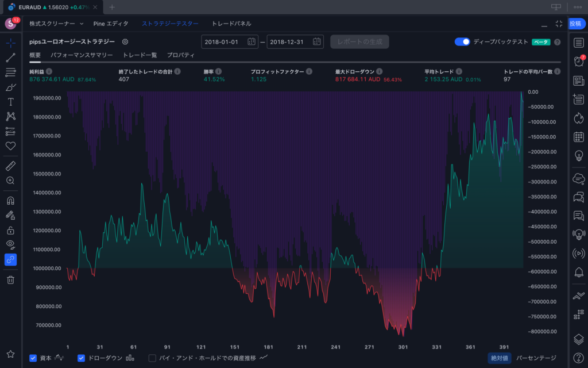Uncheck the 資本 checkbox
Viewport: 588px width, 368px height.
(x=33, y=358)
